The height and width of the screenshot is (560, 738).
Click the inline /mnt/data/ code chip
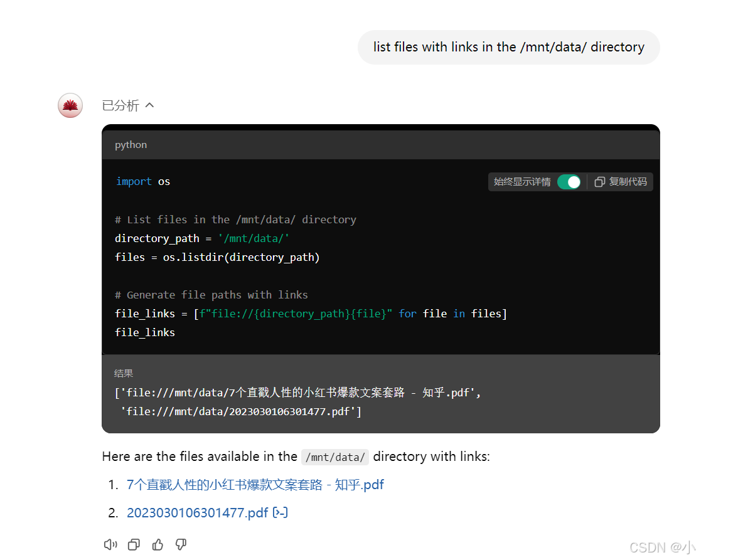pos(334,457)
